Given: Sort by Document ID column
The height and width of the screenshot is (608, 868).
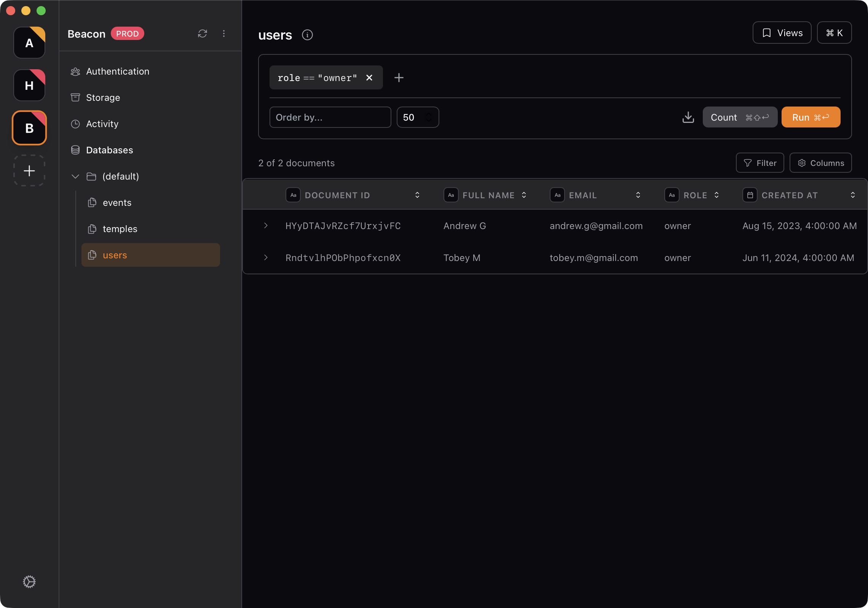Looking at the screenshot, I should (417, 195).
